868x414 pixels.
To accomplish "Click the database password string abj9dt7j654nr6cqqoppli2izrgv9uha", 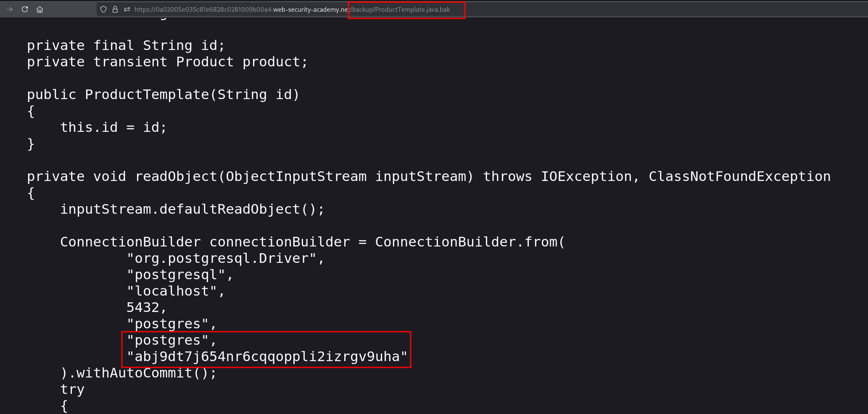I will (x=267, y=356).
